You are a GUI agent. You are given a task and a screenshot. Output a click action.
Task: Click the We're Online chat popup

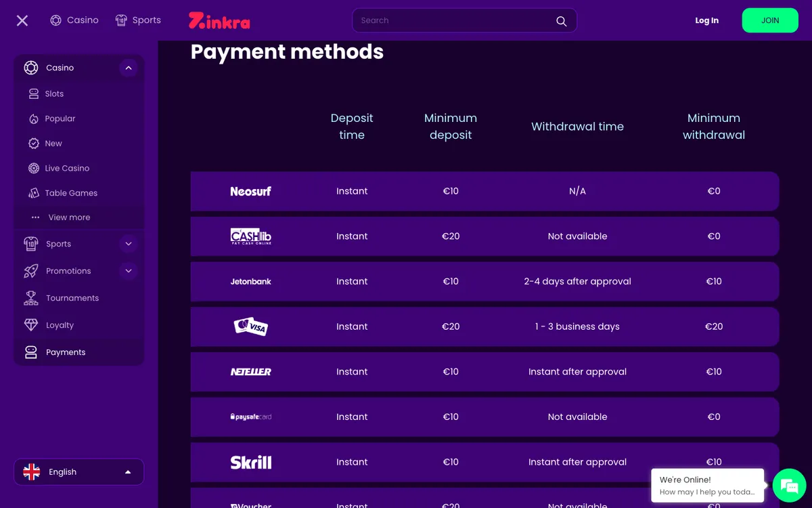pyautogui.click(x=707, y=485)
